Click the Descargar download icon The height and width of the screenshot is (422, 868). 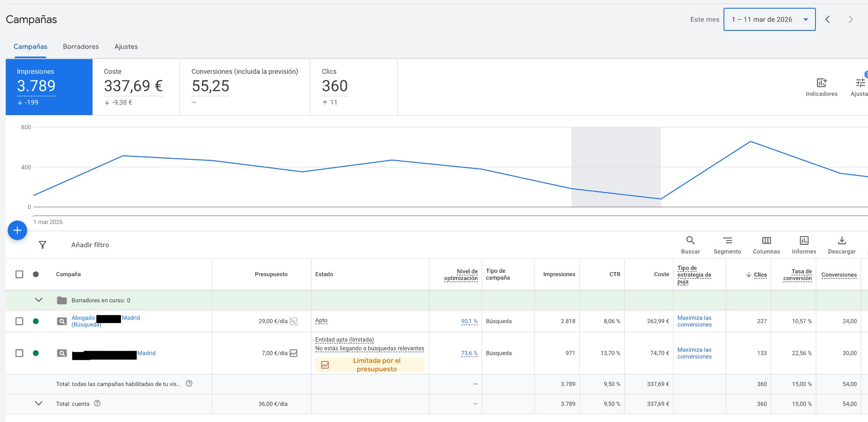point(842,241)
